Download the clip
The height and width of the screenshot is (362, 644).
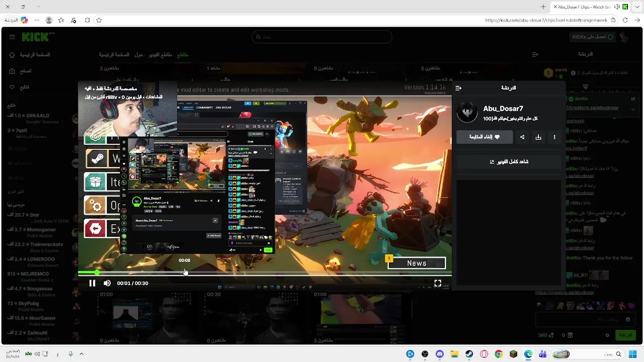[x=538, y=137]
